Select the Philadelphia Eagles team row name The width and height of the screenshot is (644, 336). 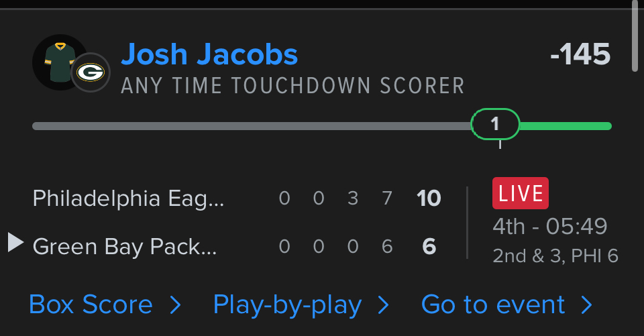tap(129, 199)
